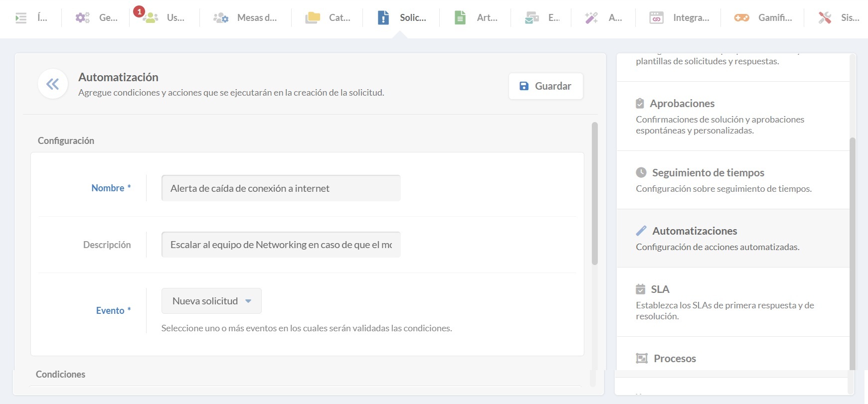
Task: Click the Nombre input field
Action: click(281, 188)
